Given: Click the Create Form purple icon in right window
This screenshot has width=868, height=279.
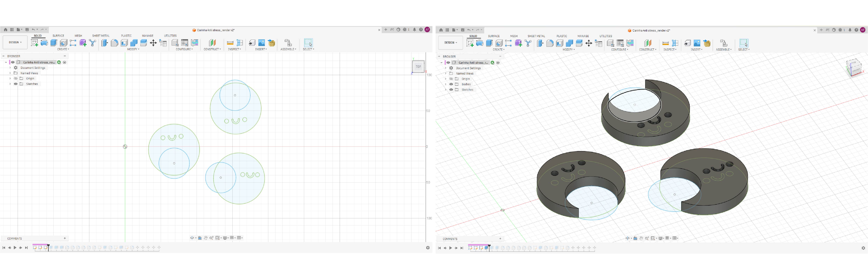Looking at the screenshot, I should click(x=518, y=43).
